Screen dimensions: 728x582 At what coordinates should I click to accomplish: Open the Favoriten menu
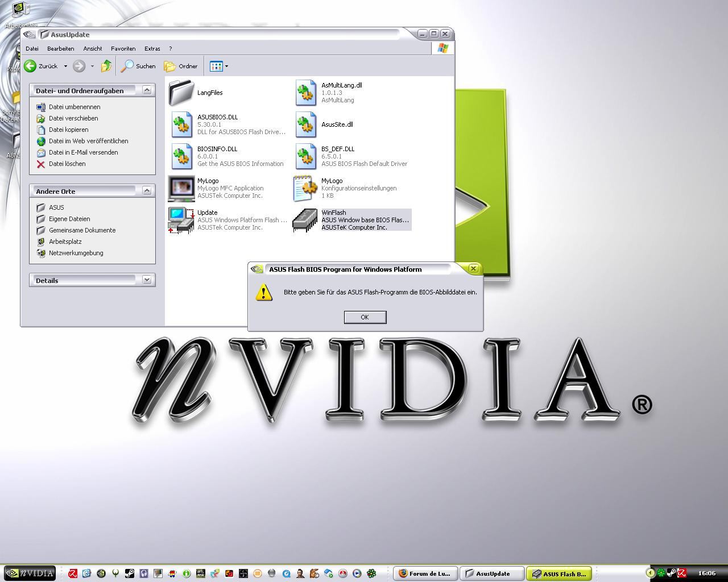[x=123, y=48]
